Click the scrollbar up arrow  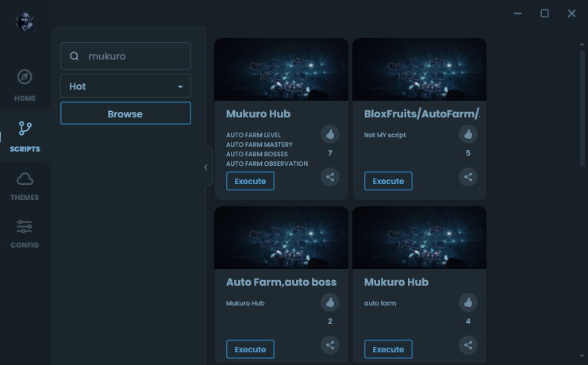pyautogui.click(x=582, y=44)
